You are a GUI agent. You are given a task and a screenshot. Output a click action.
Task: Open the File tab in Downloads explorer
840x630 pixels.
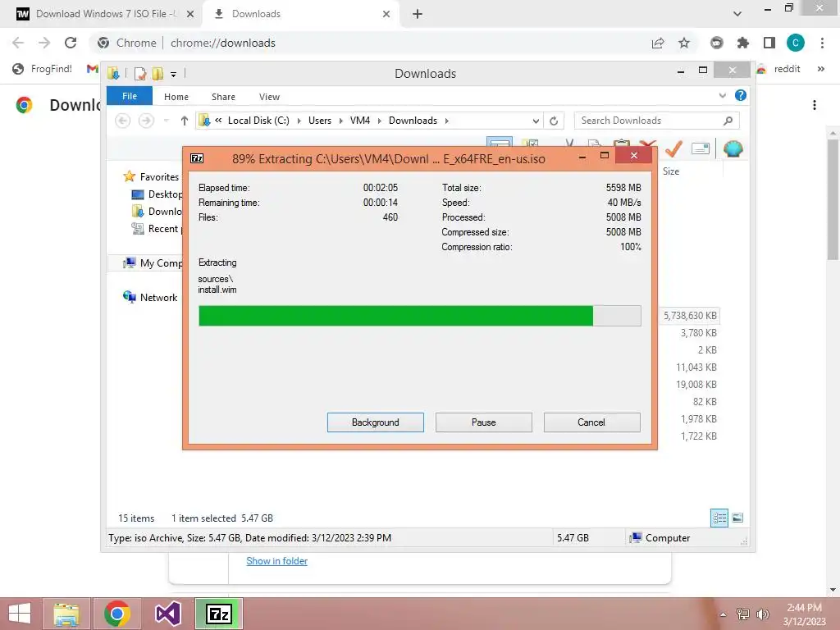pos(129,96)
